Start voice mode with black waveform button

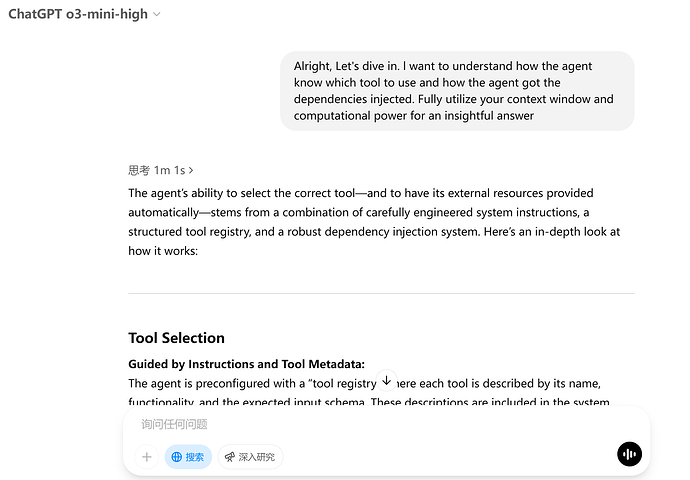(629, 454)
